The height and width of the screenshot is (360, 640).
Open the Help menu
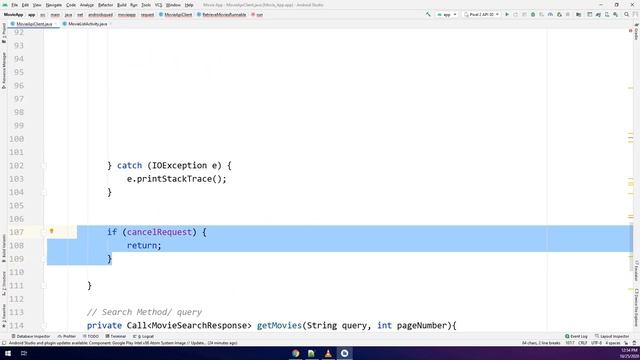point(189,5)
